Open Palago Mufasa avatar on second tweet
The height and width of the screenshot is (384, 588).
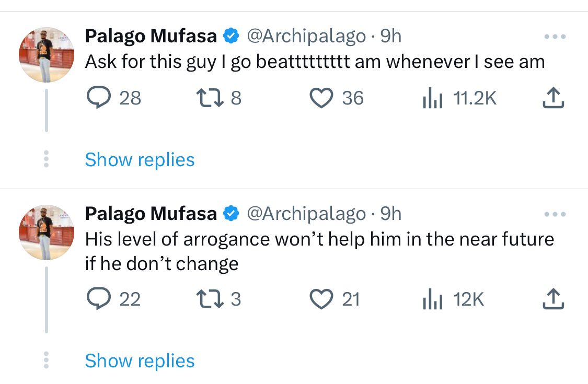tap(47, 232)
